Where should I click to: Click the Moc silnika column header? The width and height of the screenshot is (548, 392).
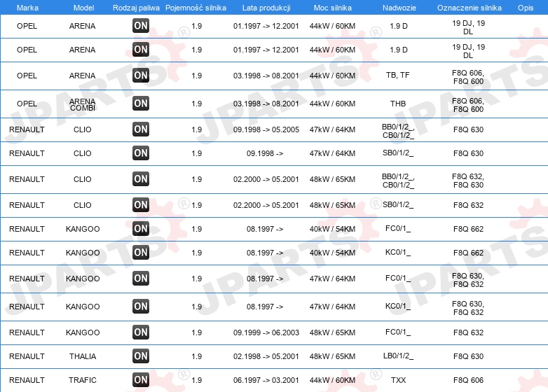[x=333, y=8]
